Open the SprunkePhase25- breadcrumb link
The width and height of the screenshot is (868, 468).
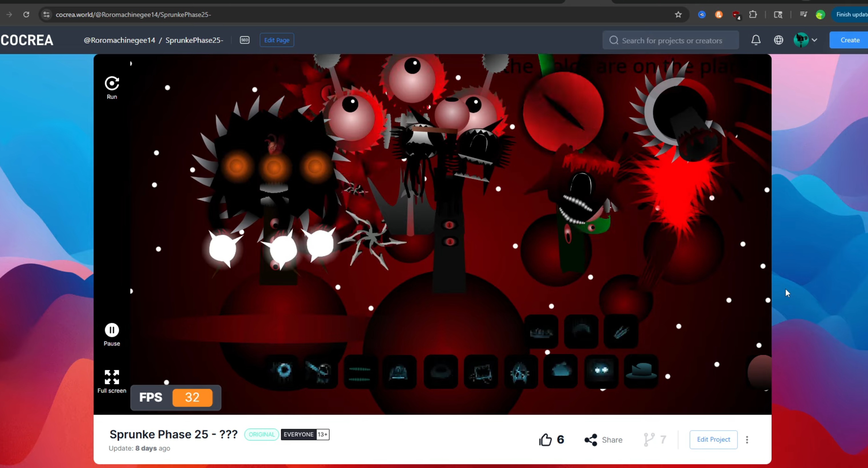tap(194, 40)
